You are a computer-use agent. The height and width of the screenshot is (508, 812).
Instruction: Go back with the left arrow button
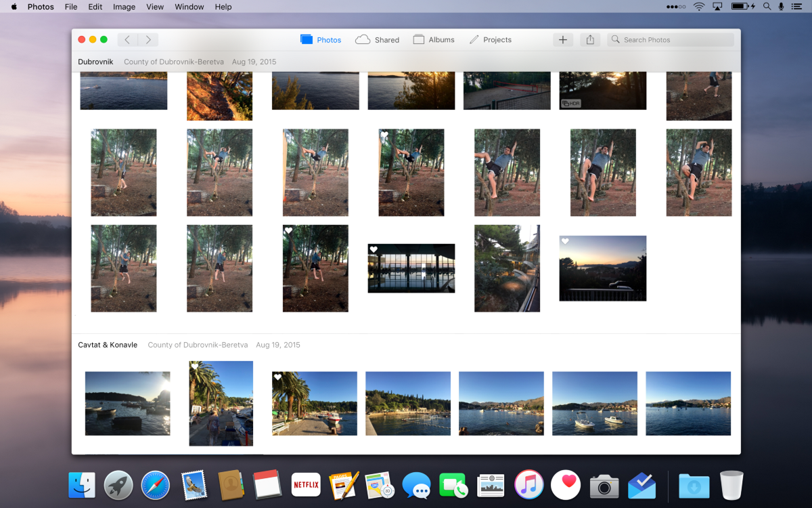(x=127, y=40)
